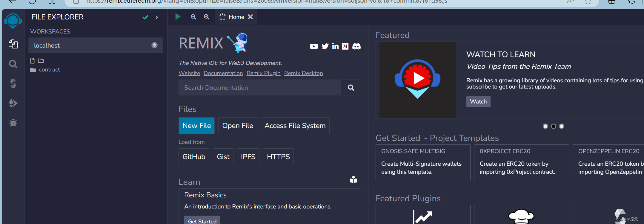
Task: Add page to favorites with star icon
Action: pyautogui.click(x=588, y=1)
